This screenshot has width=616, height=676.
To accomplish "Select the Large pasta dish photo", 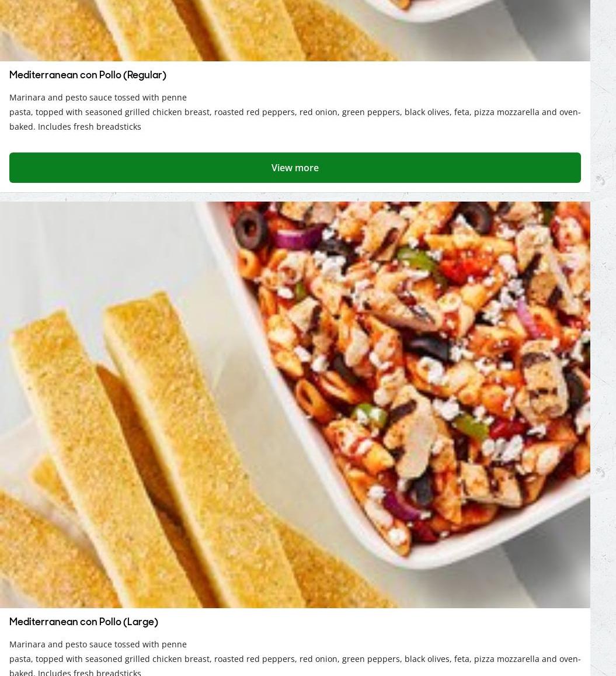I will [x=295, y=405].
